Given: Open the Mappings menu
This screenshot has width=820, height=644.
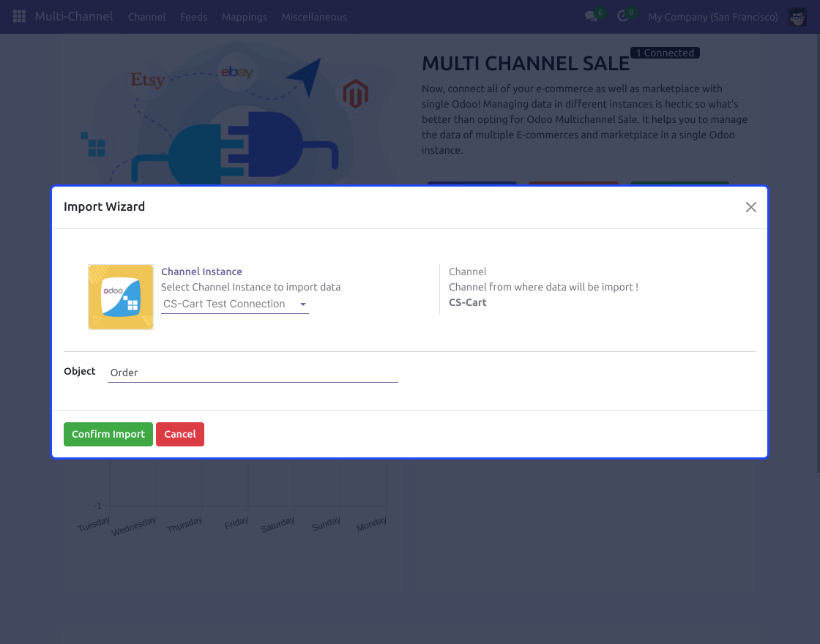Looking at the screenshot, I should click(245, 17).
